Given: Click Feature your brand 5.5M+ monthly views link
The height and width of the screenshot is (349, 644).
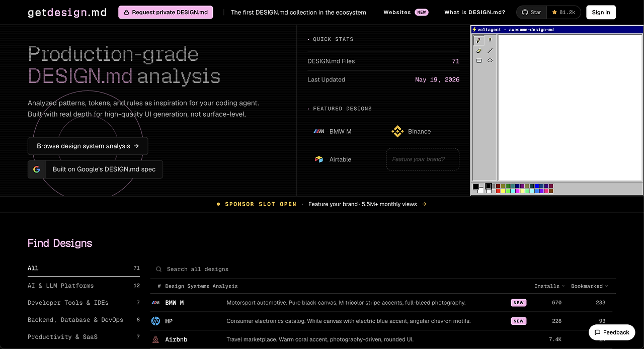Looking at the screenshot, I should (368, 204).
